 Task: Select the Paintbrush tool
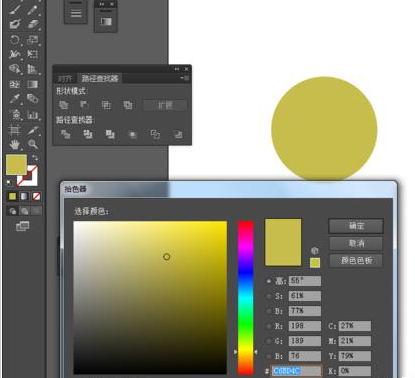(15, 9)
